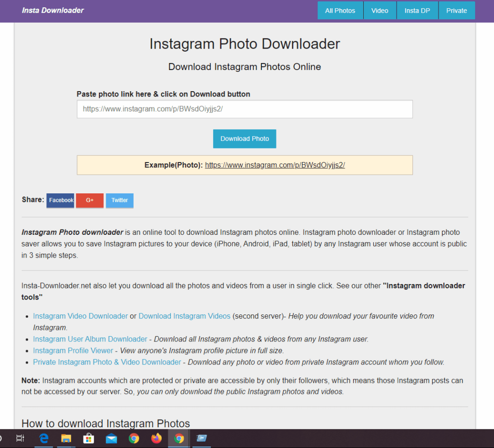This screenshot has width=494, height=448.
Task: Switch to the All Photos tab
Action: [340, 11]
